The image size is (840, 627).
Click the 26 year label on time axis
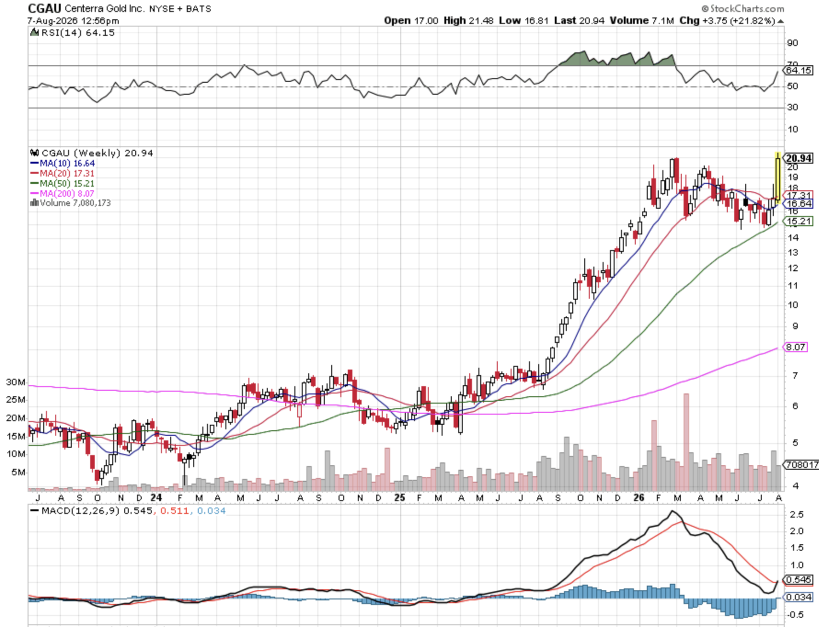[x=638, y=497]
